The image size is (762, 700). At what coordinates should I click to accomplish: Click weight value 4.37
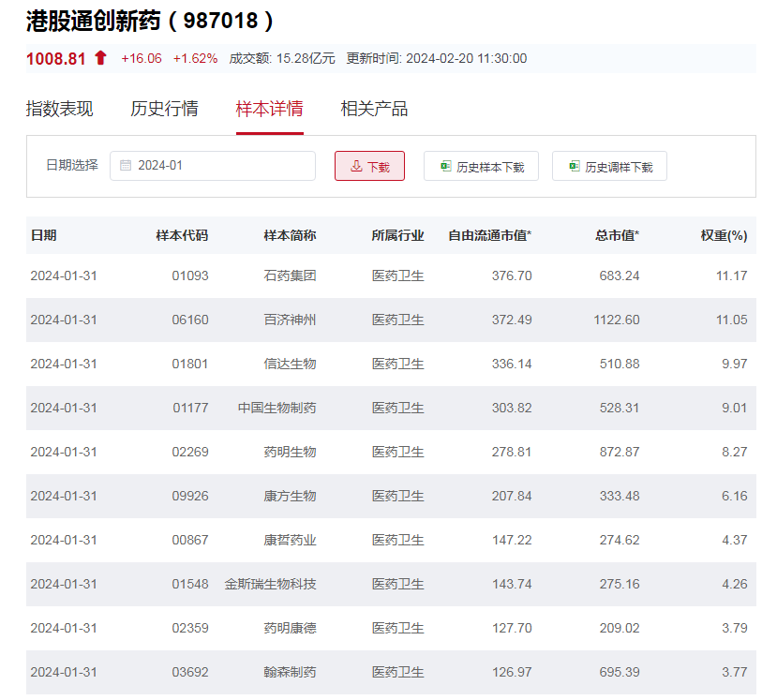coord(734,540)
